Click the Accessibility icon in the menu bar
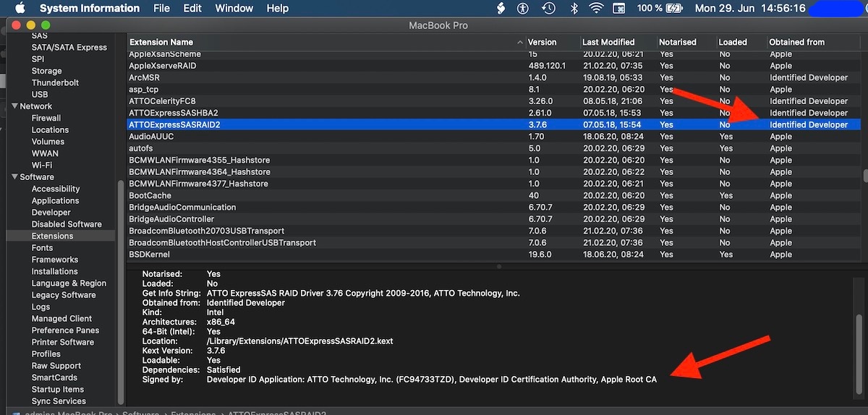This screenshot has height=415, width=868. coord(523,9)
